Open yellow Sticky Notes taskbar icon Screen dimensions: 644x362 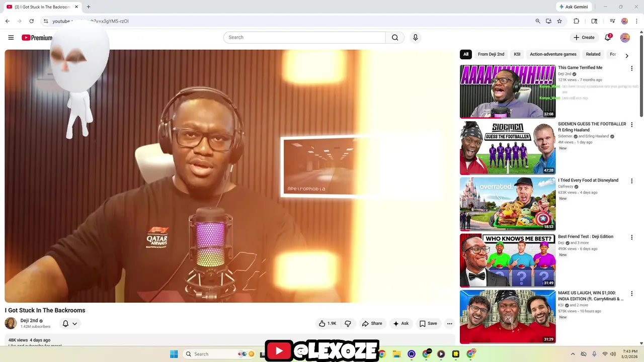point(456,354)
